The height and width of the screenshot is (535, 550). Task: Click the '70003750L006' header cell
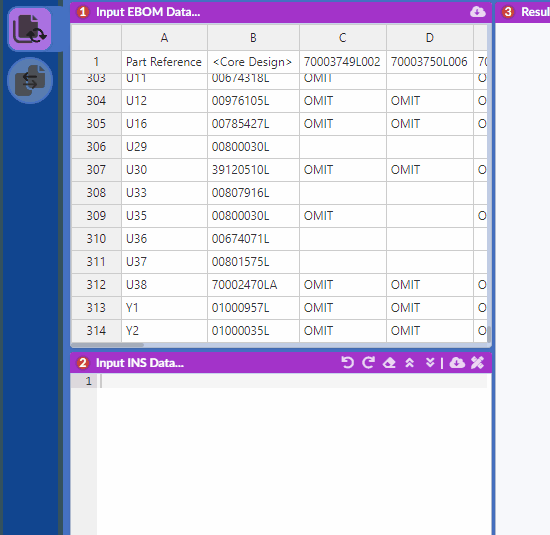pos(430,62)
